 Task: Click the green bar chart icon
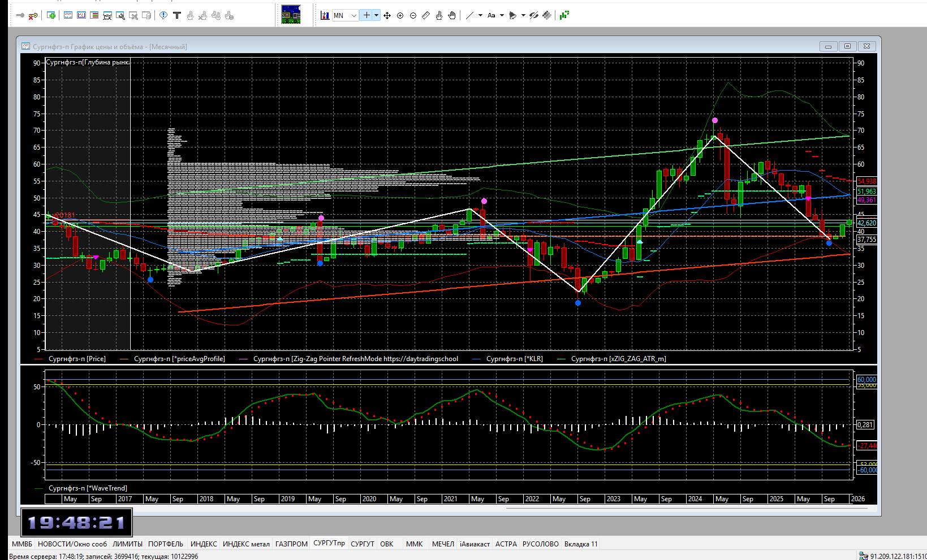pos(564,16)
